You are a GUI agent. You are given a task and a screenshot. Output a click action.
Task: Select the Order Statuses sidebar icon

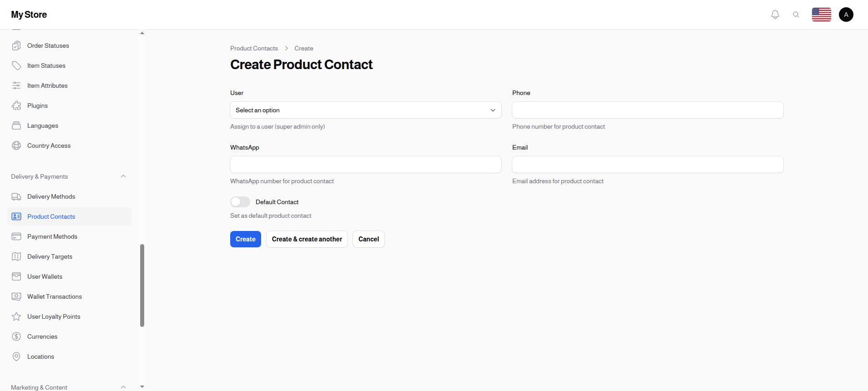(x=16, y=45)
